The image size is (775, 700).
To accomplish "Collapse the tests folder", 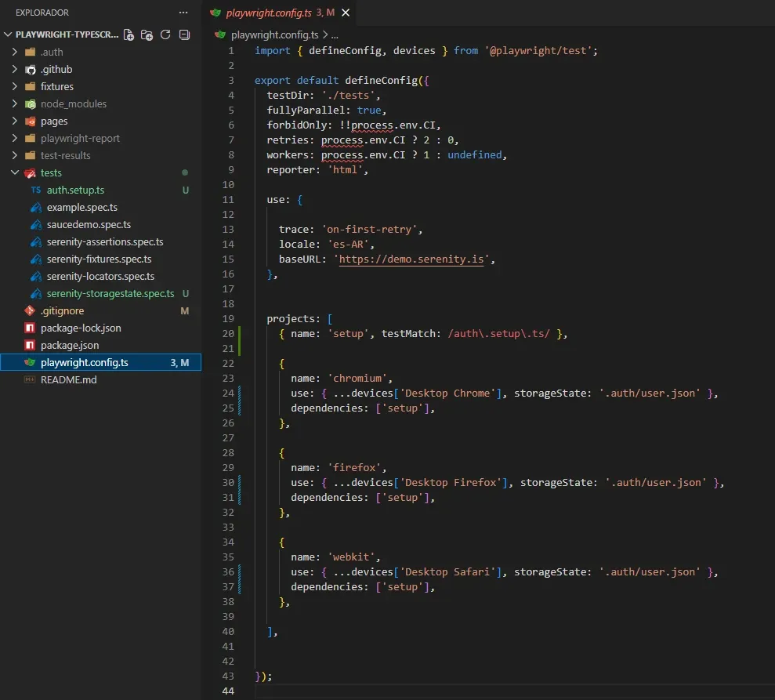I will click(x=13, y=172).
